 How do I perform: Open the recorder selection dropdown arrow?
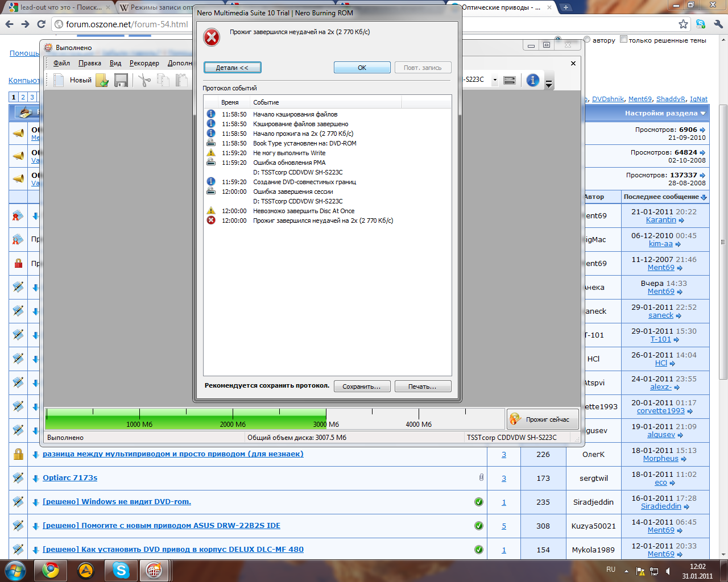coord(495,80)
